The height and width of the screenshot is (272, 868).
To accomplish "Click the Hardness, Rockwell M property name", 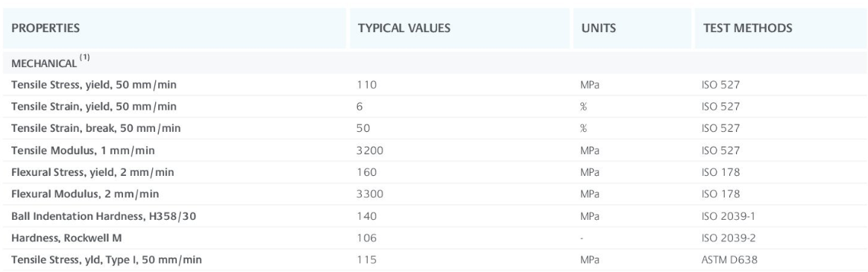I will click(66, 238).
